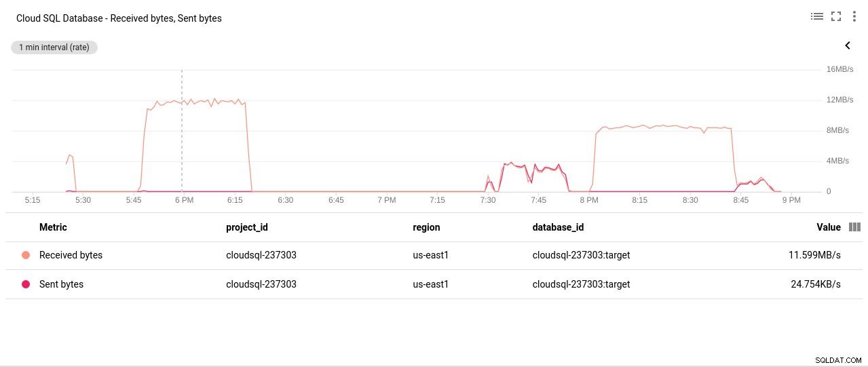Click cloudsql-237303:target in Received bytes row
The height and width of the screenshot is (367, 868).
pyautogui.click(x=582, y=255)
